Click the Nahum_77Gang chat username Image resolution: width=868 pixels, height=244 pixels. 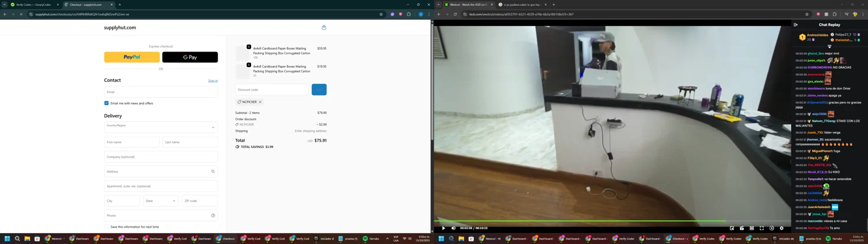pos(825,121)
